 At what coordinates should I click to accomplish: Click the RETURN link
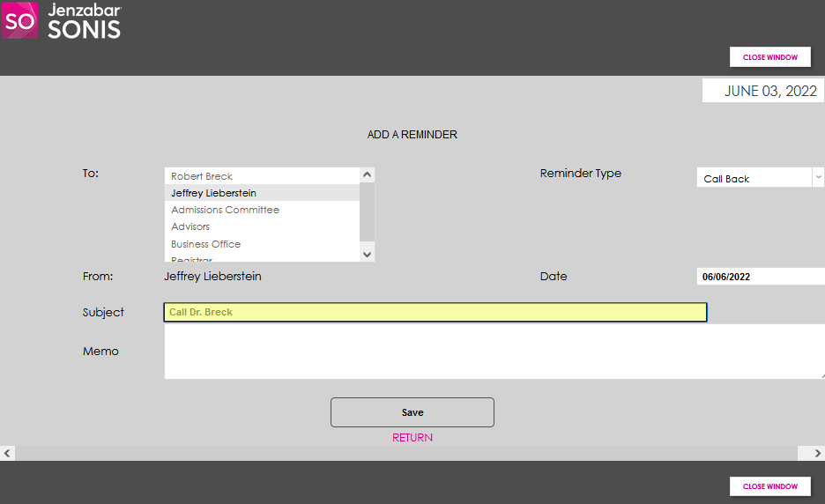[x=412, y=438]
